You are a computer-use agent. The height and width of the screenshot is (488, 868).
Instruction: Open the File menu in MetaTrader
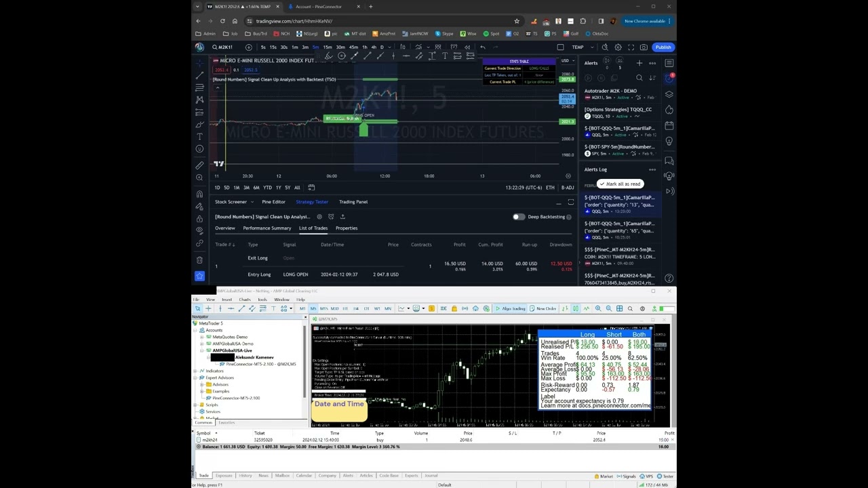click(196, 300)
